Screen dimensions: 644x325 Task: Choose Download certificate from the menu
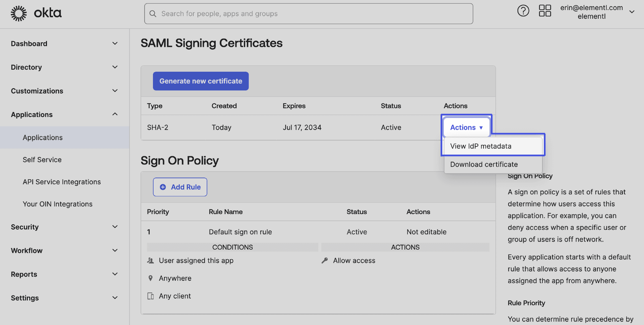484,164
